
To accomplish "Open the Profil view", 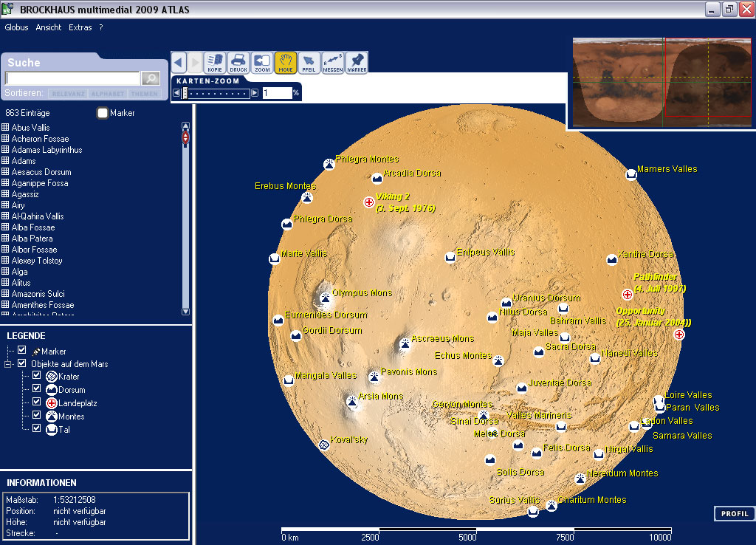I will pos(735,514).
